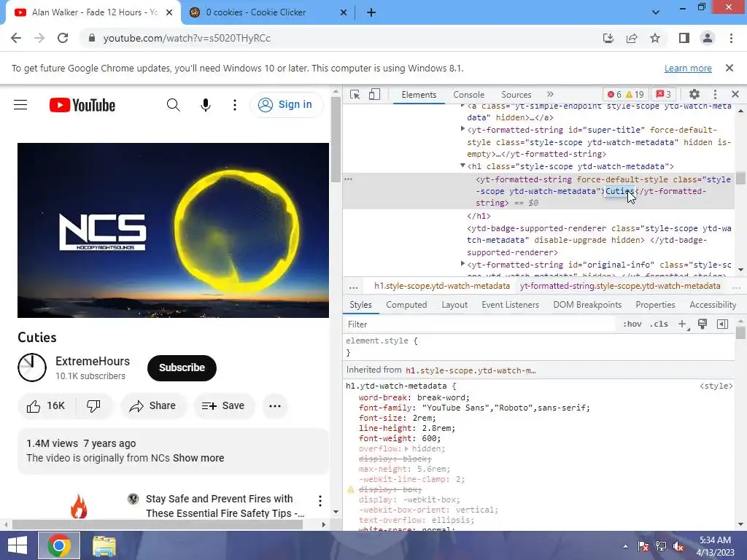The width and height of the screenshot is (747, 560).
Task: Open more actions menu beside Save
Action: tap(275, 406)
